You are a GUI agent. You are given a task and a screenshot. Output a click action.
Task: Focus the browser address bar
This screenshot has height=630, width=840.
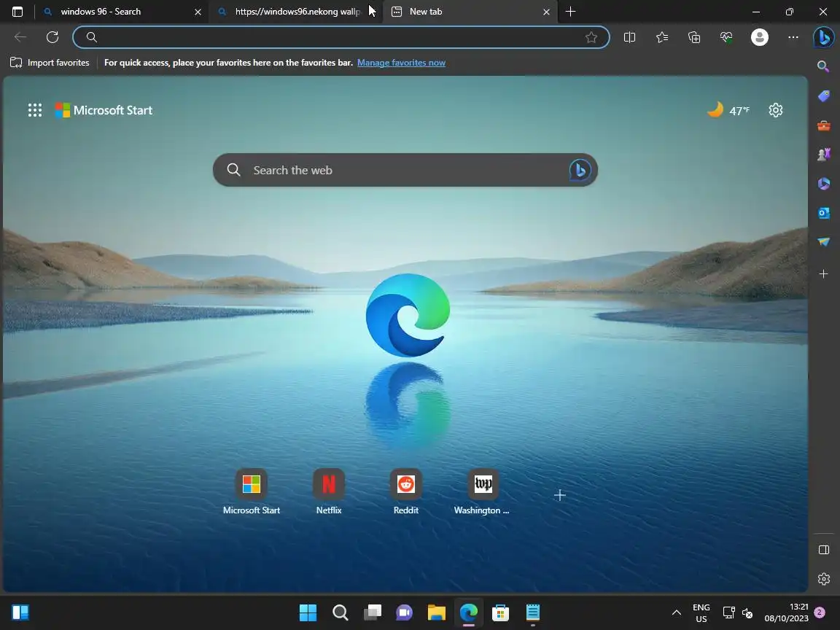click(341, 37)
